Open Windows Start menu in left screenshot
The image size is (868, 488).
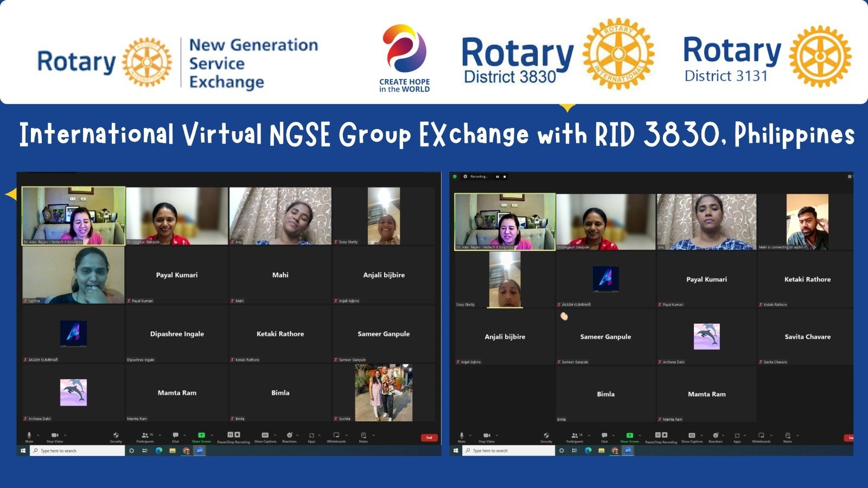pyautogui.click(x=23, y=451)
